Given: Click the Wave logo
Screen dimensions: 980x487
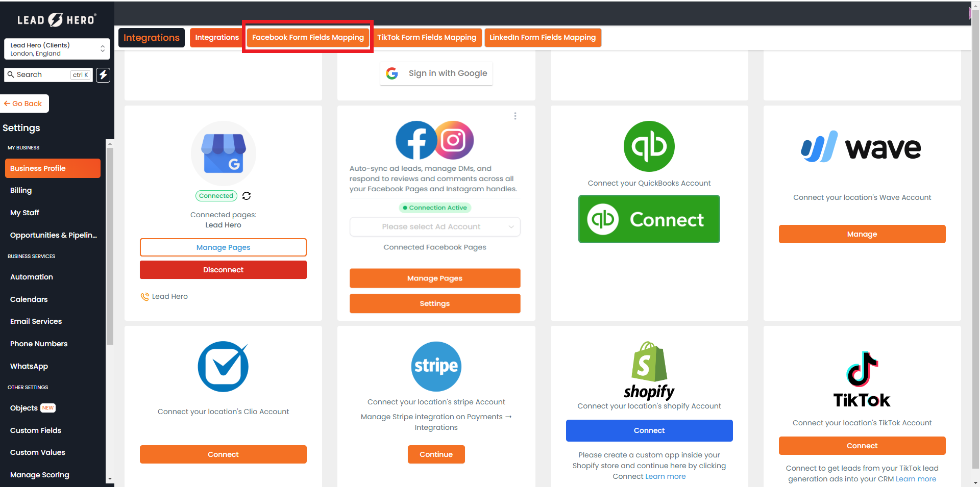Looking at the screenshot, I should pos(861,147).
